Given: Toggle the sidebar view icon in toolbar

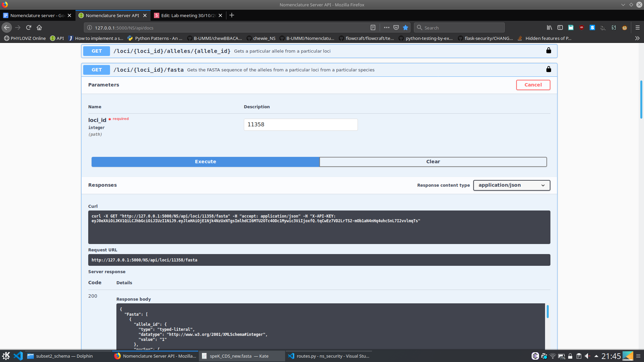Looking at the screenshot, I should 560,27.
